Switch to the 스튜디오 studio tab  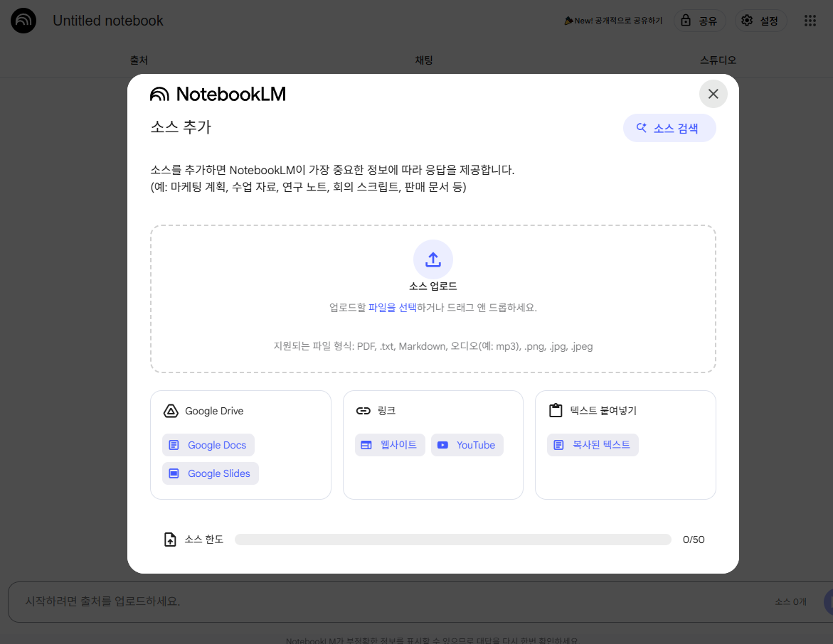(718, 60)
